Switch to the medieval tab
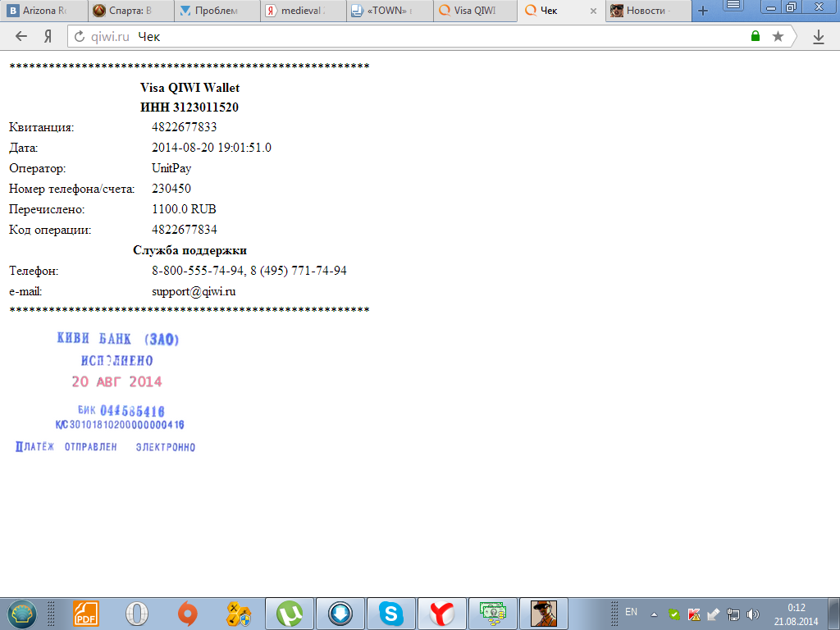The width and height of the screenshot is (840, 630). pyautogui.click(x=304, y=11)
